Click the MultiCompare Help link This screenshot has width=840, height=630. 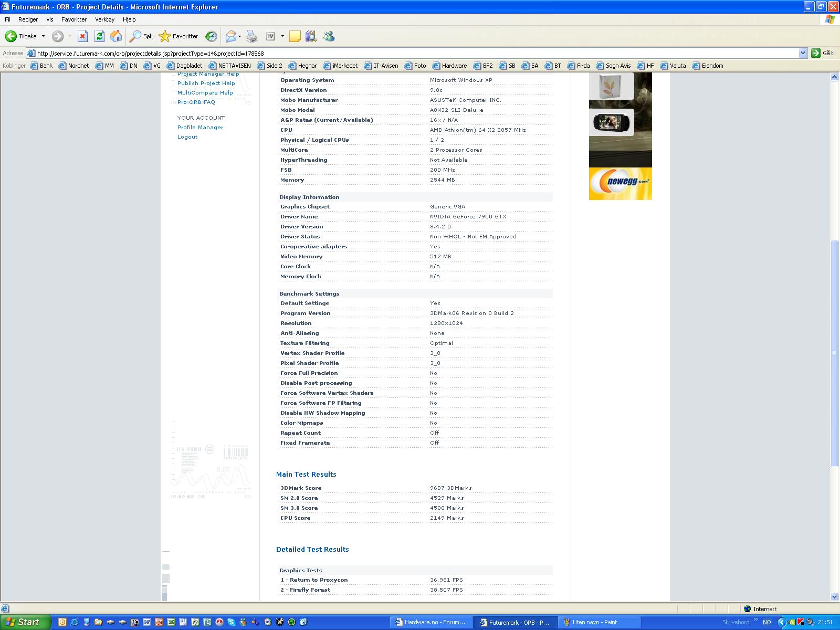[205, 92]
